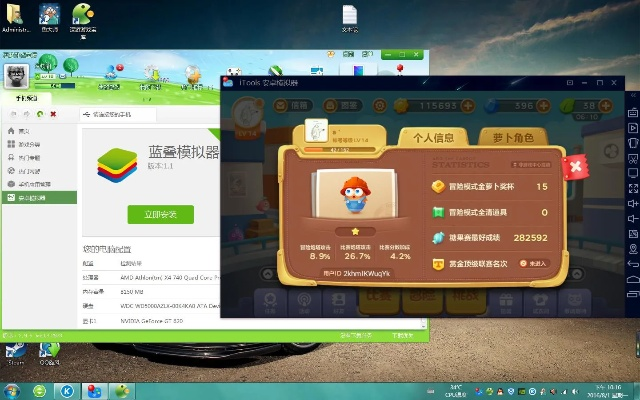Click green window vertical scrollbar down arrow
The width and height of the screenshot is (640, 400).
pos(424,325)
